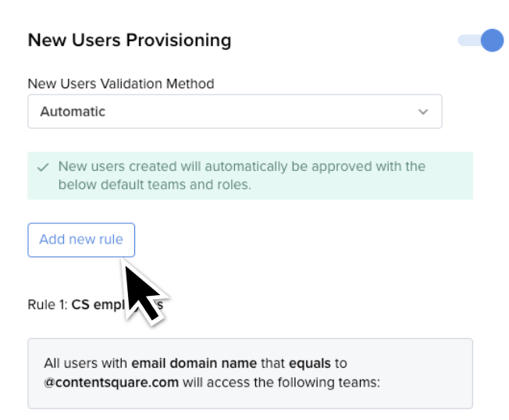Click the chevron arrow in Automatic dropdown
The width and height of the screenshot is (509, 420).
(x=423, y=112)
